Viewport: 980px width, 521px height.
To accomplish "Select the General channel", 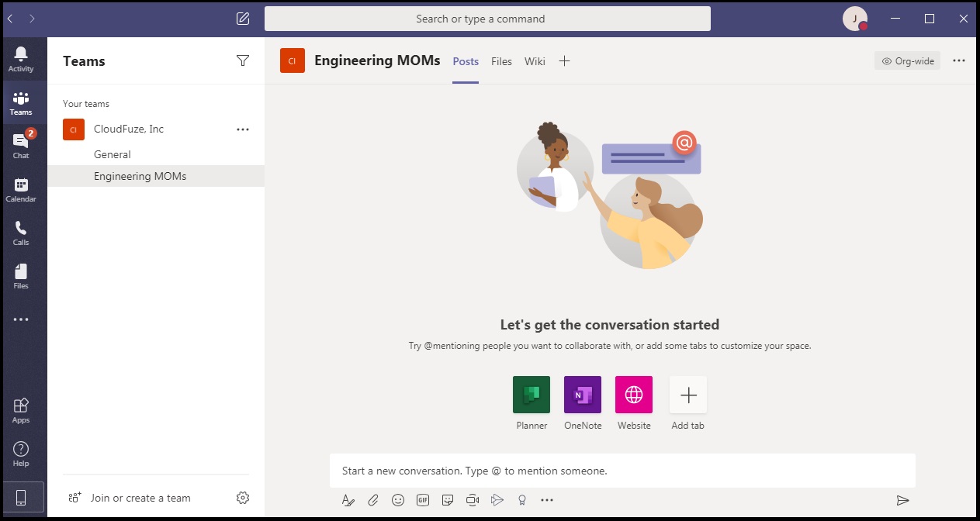I will 156,154.
